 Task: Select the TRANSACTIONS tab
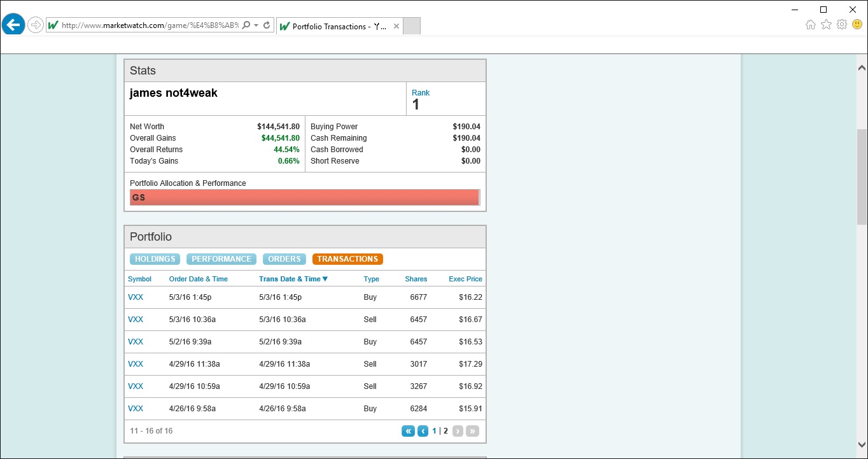click(347, 259)
